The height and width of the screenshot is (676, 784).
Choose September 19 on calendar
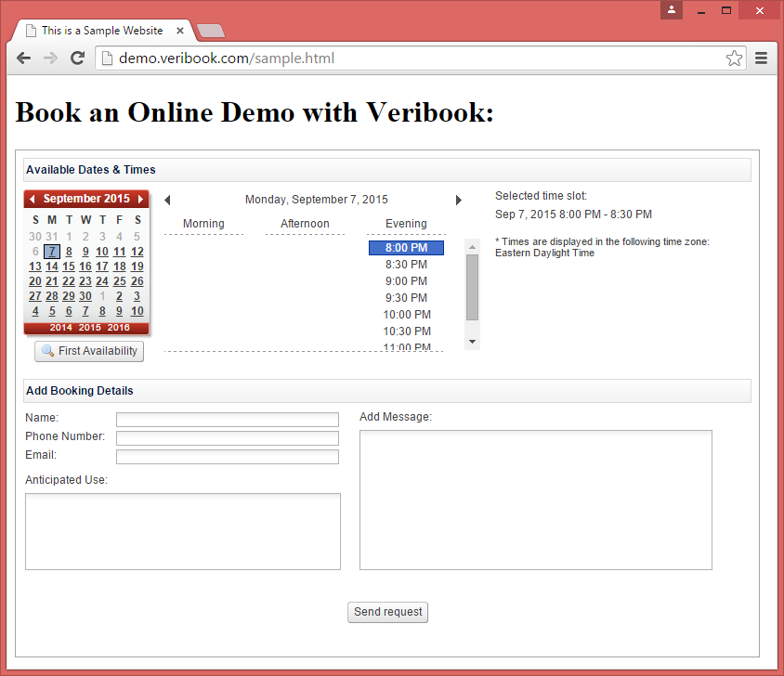point(137,266)
